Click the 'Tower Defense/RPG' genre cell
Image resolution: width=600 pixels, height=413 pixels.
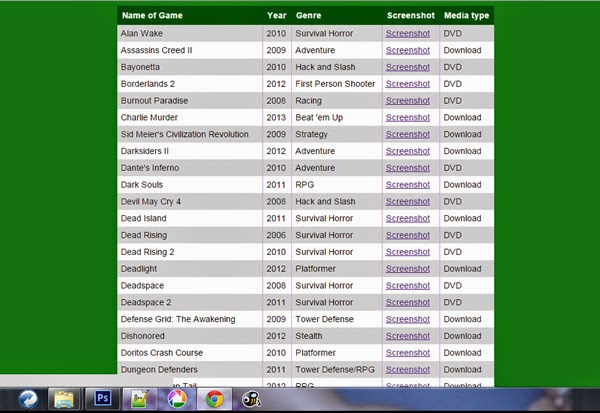point(335,370)
